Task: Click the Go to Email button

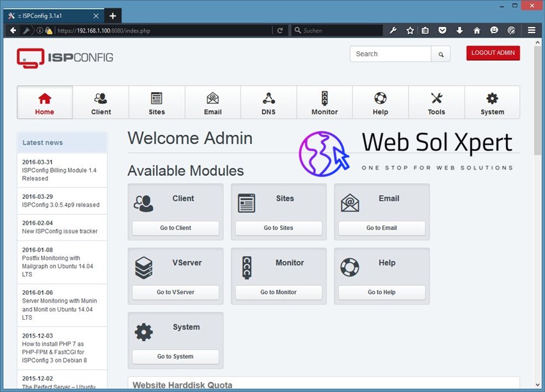Action: [x=382, y=228]
